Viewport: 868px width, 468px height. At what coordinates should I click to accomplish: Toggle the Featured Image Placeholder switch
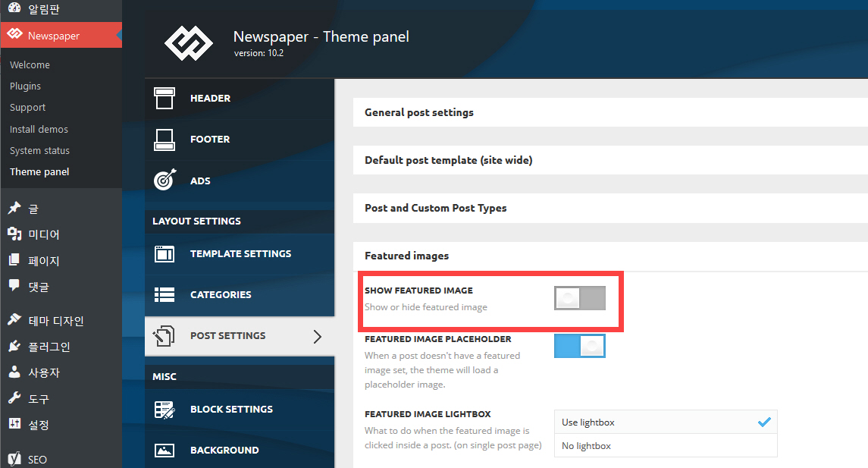coord(580,346)
